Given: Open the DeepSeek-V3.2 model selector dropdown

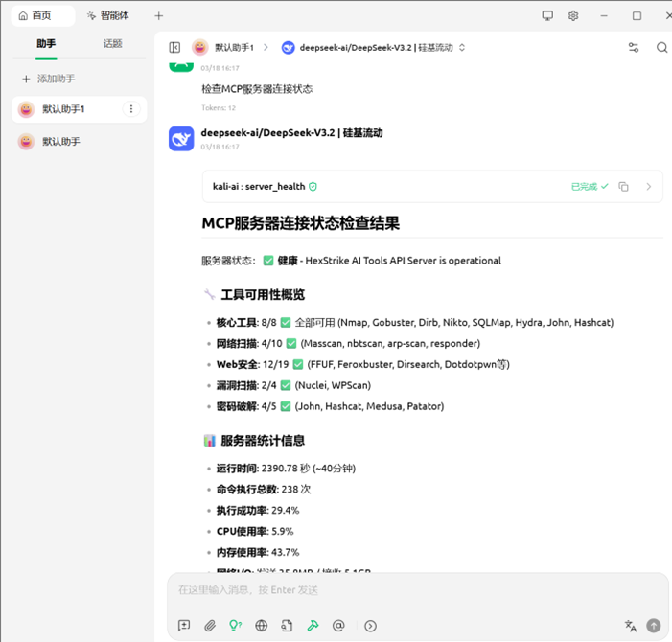Looking at the screenshot, I should pos(373,47).
